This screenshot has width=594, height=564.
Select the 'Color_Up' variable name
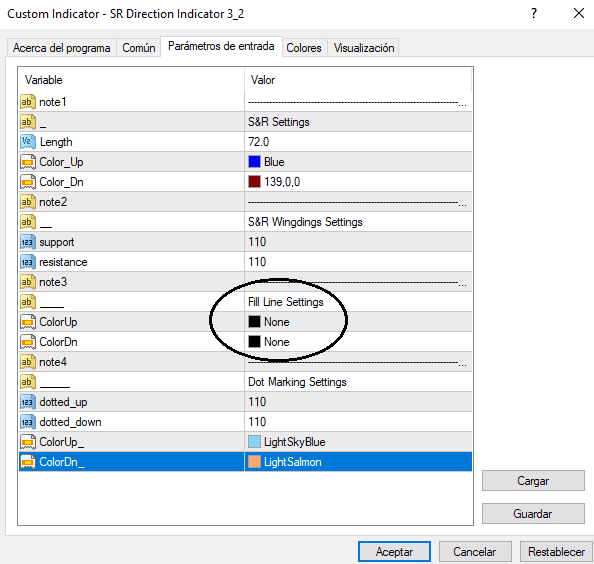pyautogui.click(x=61, y=162)
